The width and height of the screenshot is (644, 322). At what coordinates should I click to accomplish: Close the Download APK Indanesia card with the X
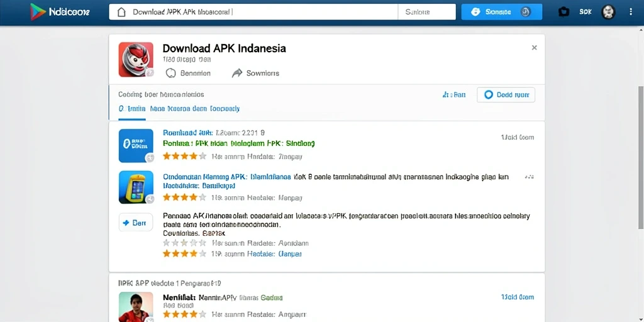point(534,48)
